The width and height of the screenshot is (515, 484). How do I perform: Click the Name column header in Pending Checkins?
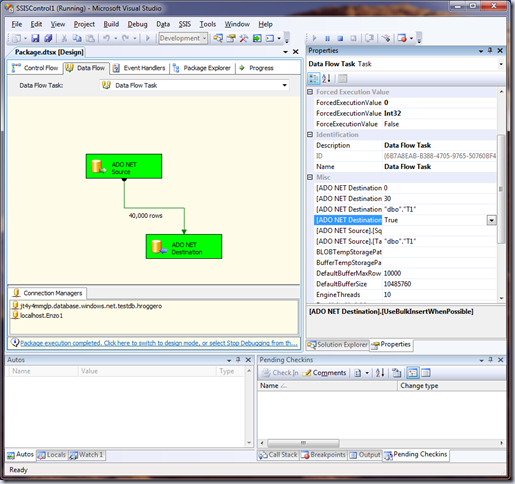pyautogui.click(x=327, y=386)
